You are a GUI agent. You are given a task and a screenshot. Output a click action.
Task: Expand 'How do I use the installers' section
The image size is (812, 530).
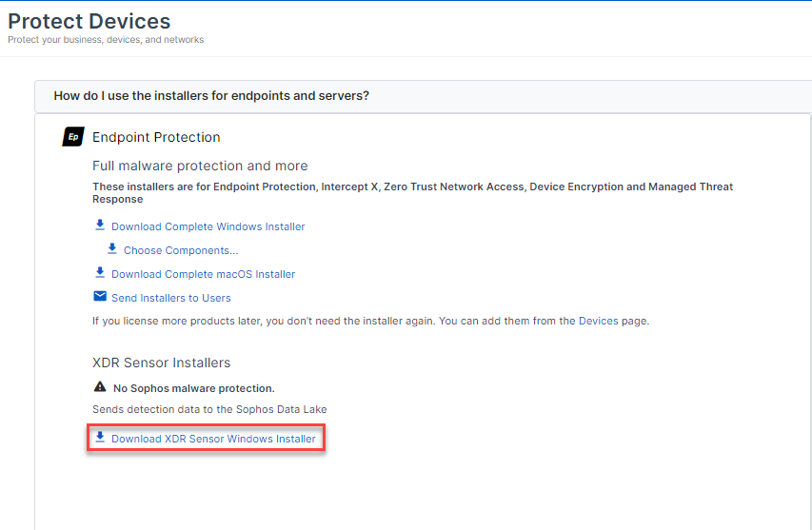point(211,96)
